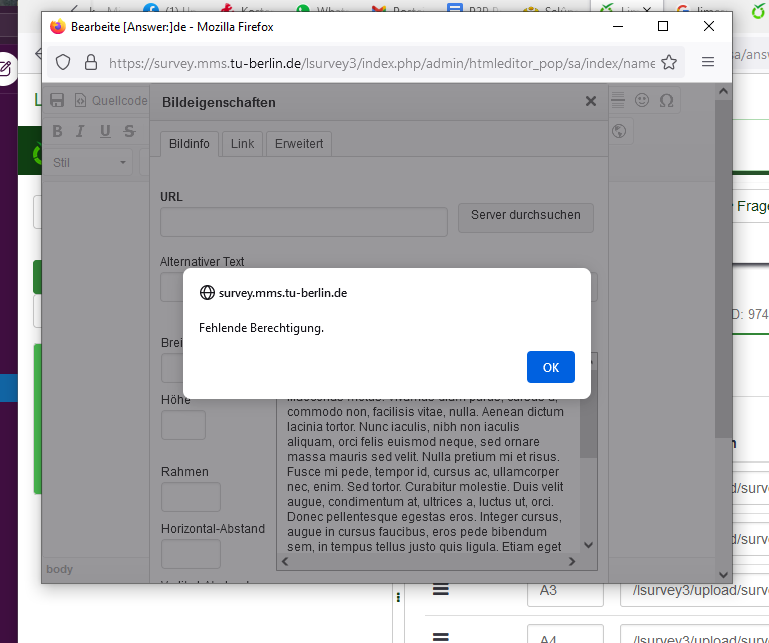Focus the image URL input field
Screen dimensions: 769x643
click(x=304, y=222)
